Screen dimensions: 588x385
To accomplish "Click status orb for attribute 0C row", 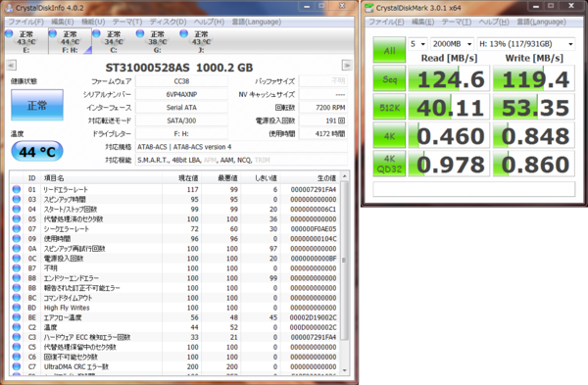I will click(x=17, y=259).
